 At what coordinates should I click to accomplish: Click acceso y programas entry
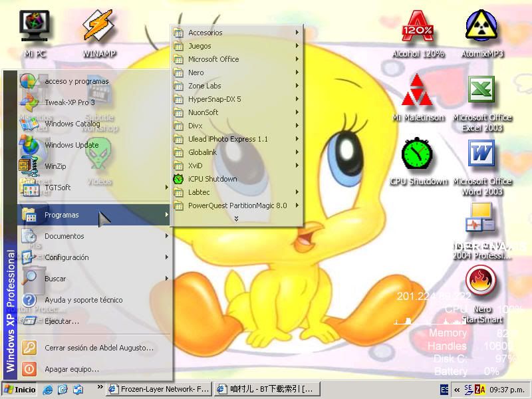94,81
